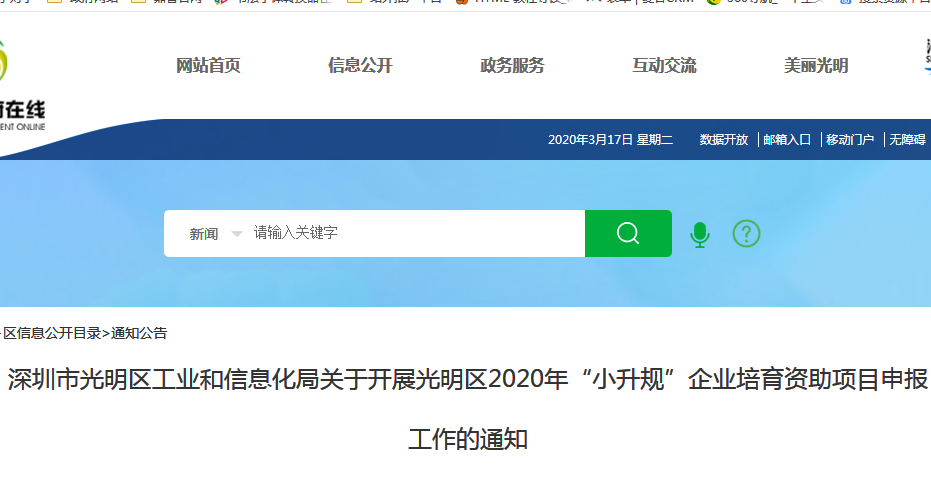Click the article title heading text
Viewport: 931px width, 480px height.
(467, 380)
